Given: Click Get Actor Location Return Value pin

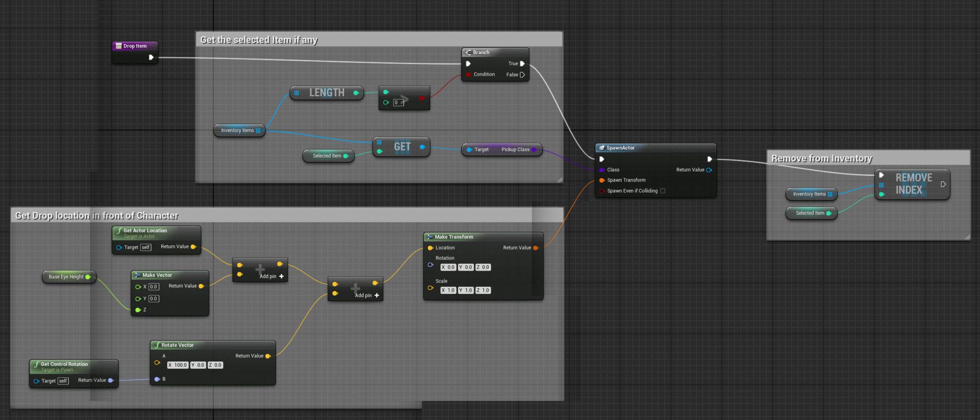Looking at the screenshot, I should (193, 247).
